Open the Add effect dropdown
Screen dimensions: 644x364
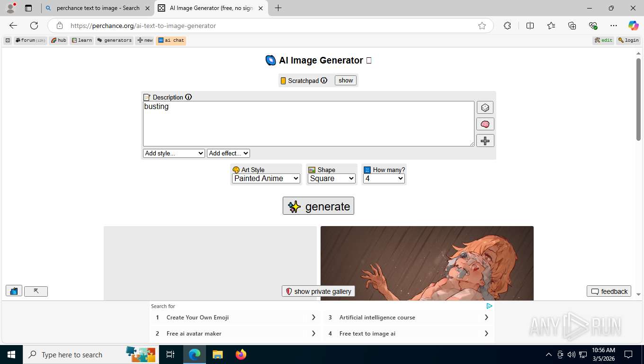pos(228,153)
